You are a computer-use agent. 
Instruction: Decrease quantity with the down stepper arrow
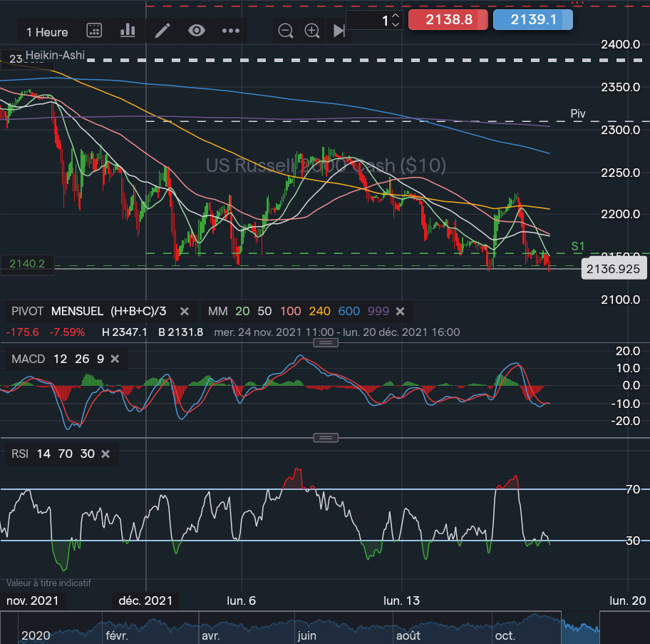(x=396, y=24)
